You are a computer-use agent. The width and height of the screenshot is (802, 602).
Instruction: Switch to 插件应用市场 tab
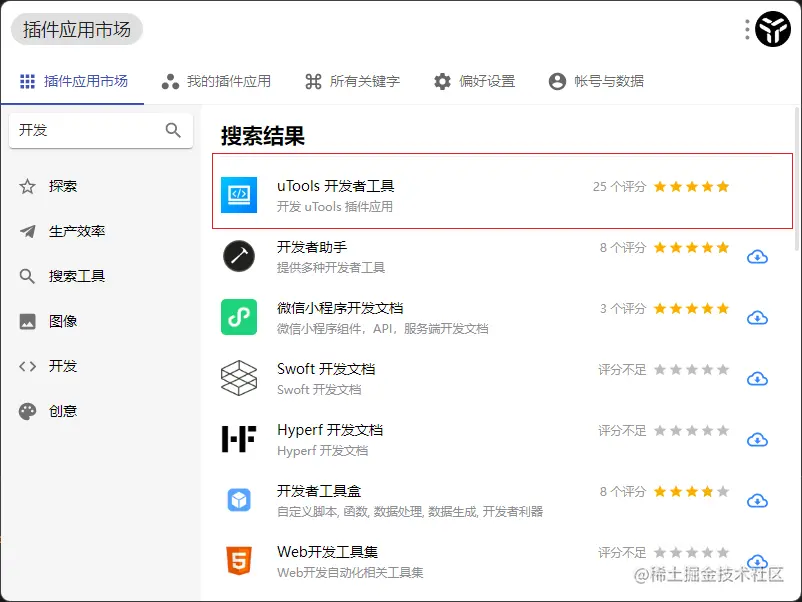73,81
